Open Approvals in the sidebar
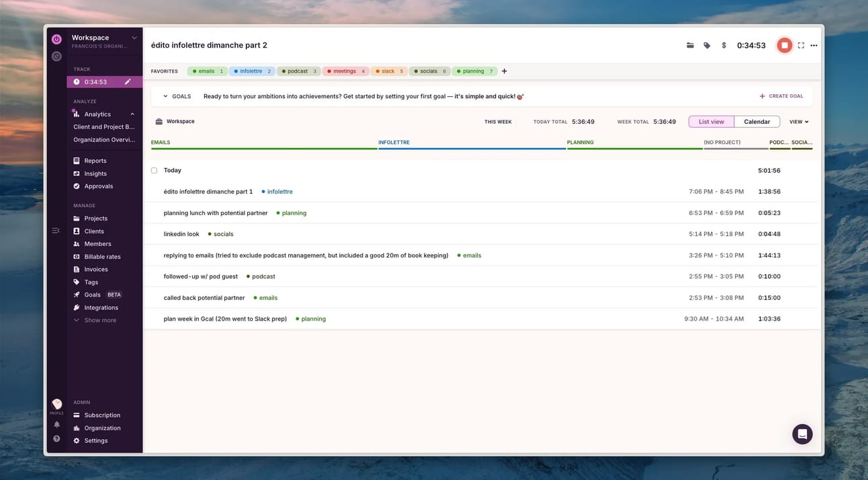Image resolution: width=868 pixels, height=480 pixels. click(99, 186)
